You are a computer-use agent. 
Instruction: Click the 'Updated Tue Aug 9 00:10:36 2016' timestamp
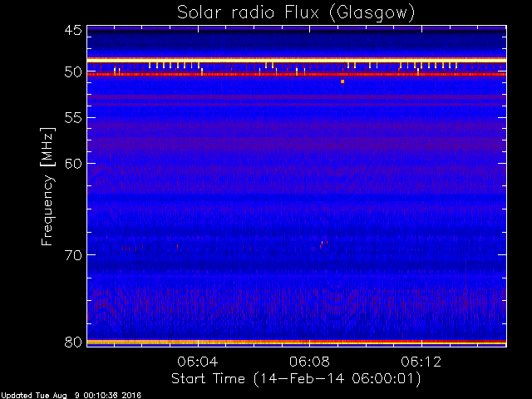tap(71, 396)
